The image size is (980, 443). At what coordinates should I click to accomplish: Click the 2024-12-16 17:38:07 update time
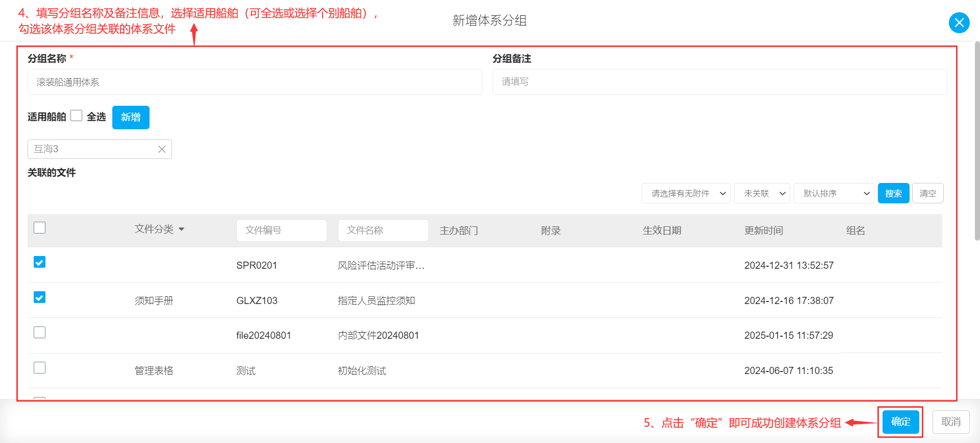(789, 300)
